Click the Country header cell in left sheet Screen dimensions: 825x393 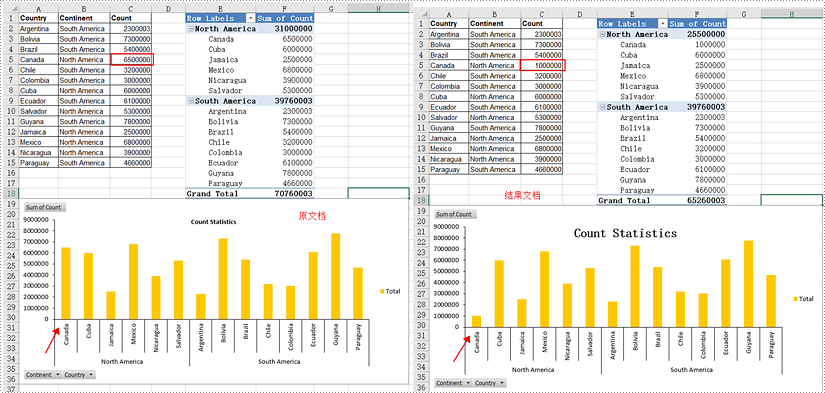[x=38, y=18]
